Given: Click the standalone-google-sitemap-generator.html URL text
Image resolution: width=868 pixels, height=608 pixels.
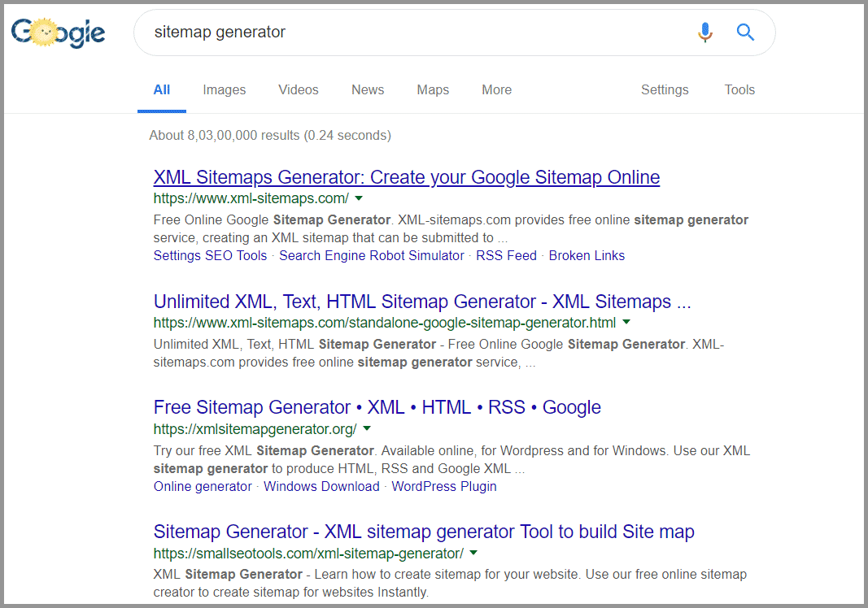Looking at the screenshot, I should tap(384, 323).
